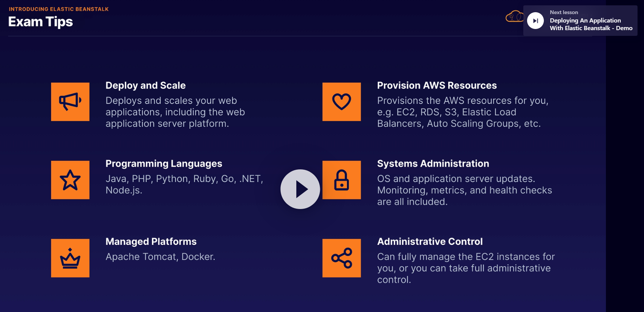Select the "Deploy and Scale" heading

[x=145, y=85]
